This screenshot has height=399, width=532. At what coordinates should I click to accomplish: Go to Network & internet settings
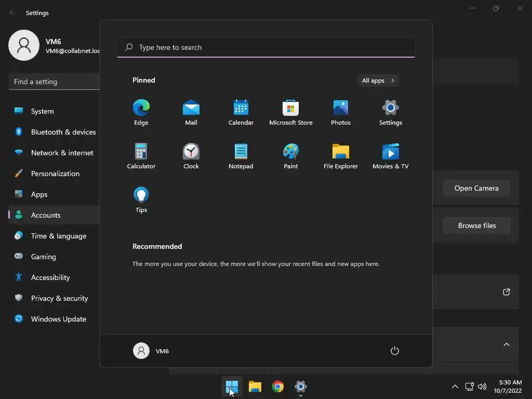(54, 153)
